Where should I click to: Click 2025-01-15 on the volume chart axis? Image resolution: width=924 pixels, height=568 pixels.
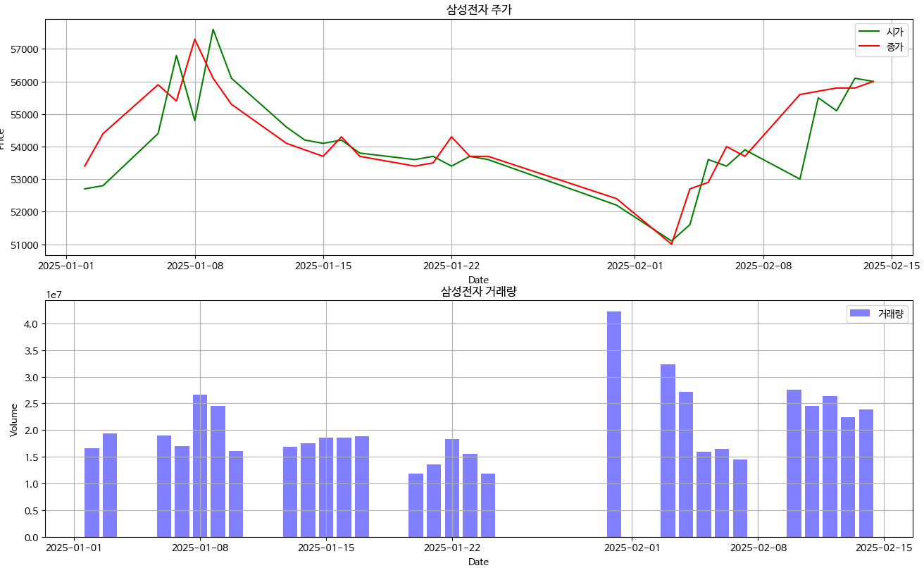[x=326, y=548]
